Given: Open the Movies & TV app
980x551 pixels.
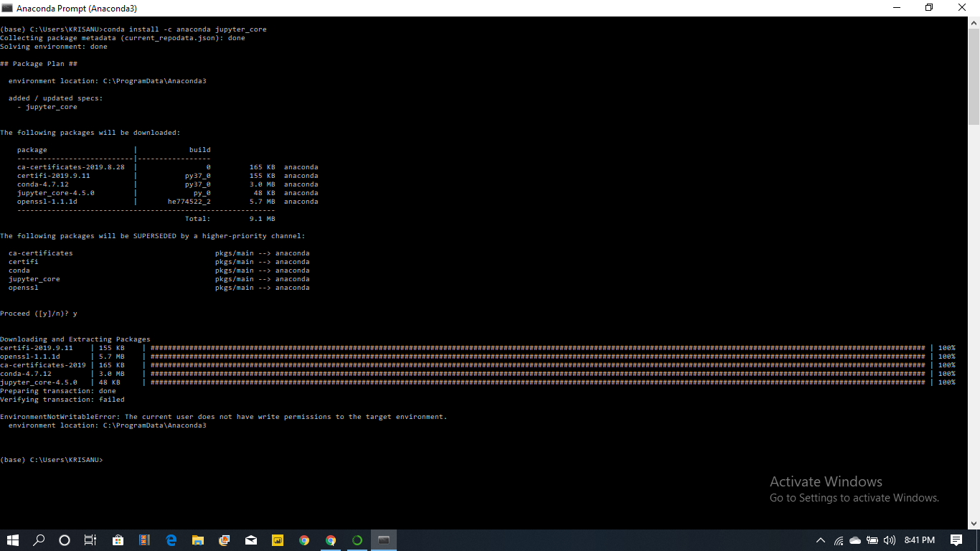Looking at the screenshot, I should click(143, 540).
